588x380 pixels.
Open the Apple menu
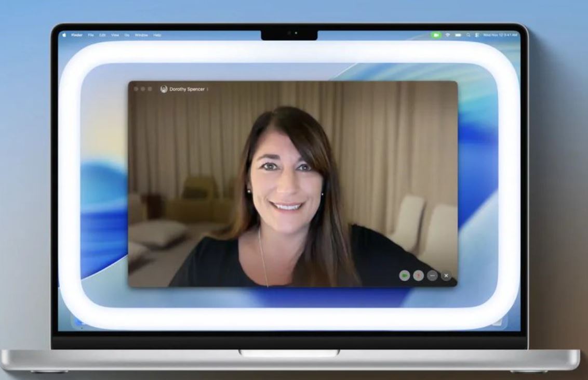(x=64, y=35)
